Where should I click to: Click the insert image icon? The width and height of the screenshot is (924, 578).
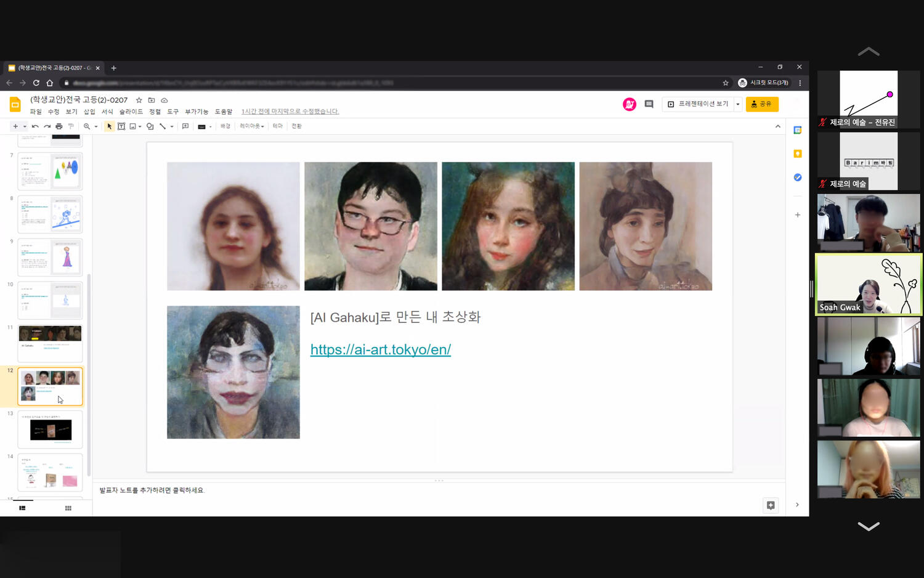(x=132, y=126)
